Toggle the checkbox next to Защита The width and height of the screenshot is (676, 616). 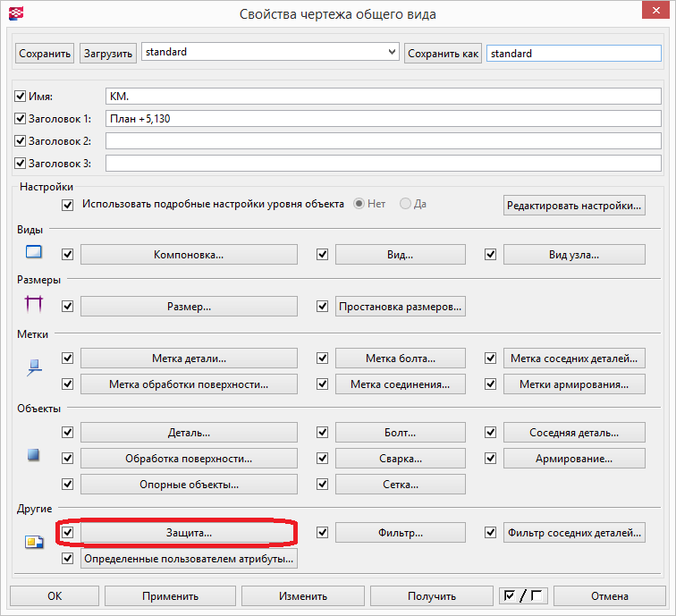[x=67, y=532]
